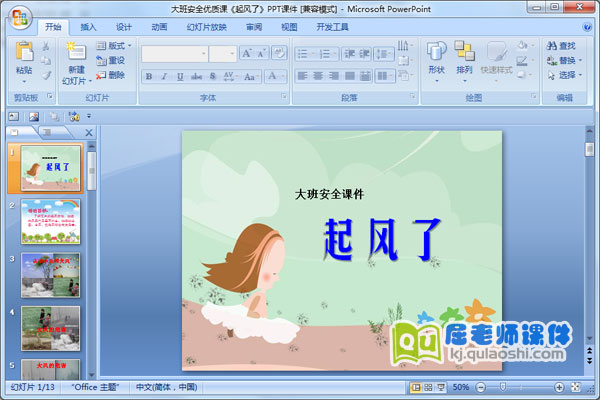This screenshot has width=600, height=400.
Task: Click the Office button logo
Action: coord(20,18)
